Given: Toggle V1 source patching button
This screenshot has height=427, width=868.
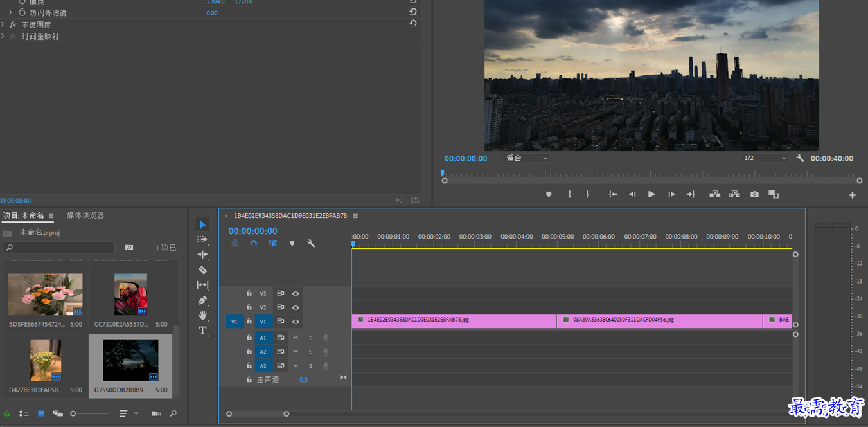Looking at the screenshot, I should [235, 322].
